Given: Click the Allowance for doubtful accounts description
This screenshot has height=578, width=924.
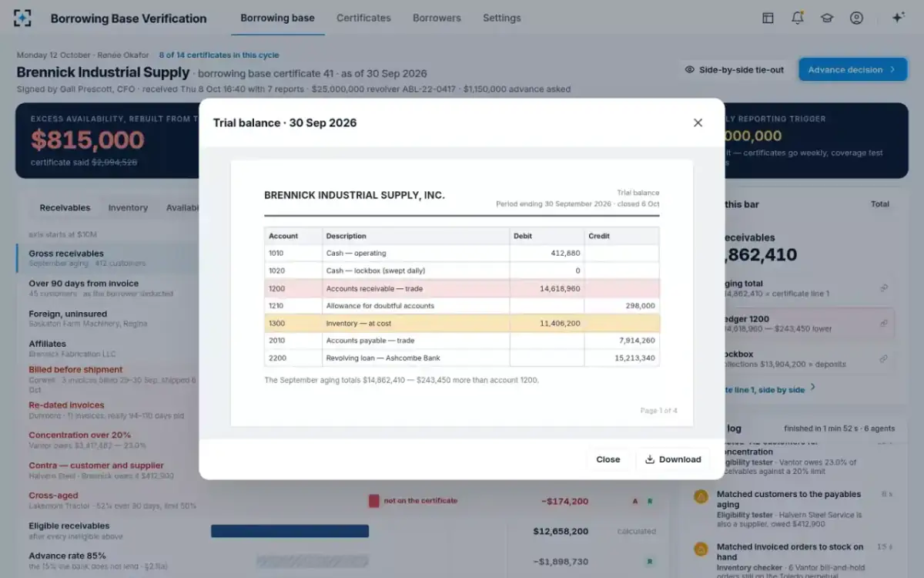Looking at the screenshot, I should coord(380,306).
